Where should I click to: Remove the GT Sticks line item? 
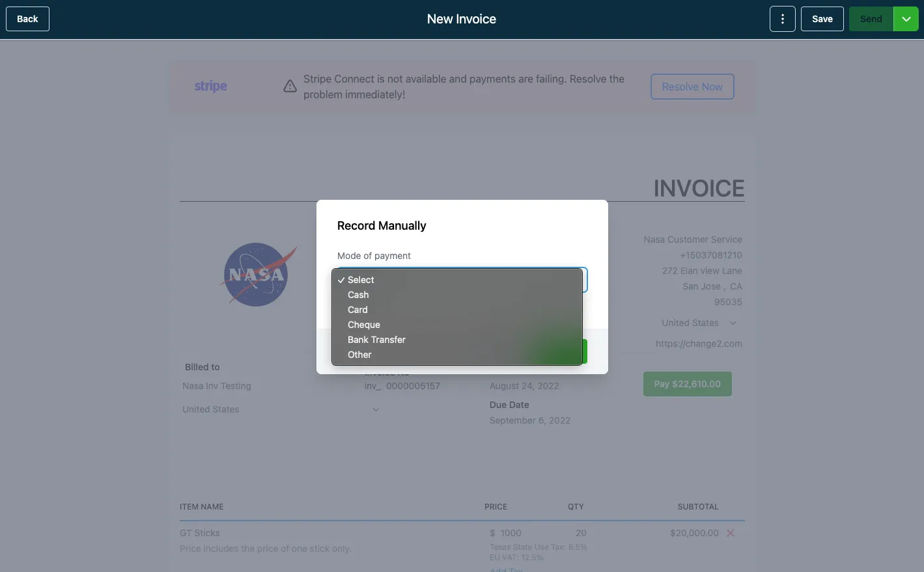click(x=731, y=533)
